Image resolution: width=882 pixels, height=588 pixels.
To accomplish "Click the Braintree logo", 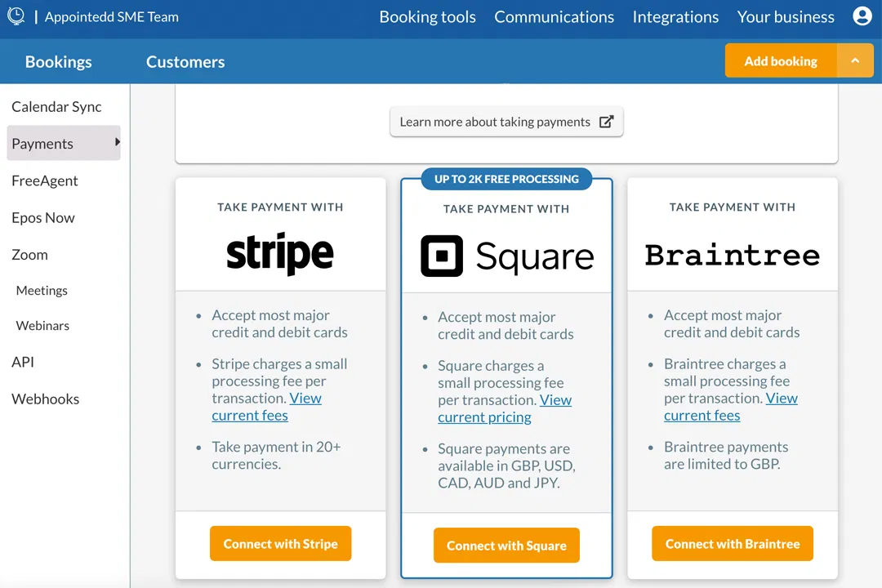I will 733,255.
